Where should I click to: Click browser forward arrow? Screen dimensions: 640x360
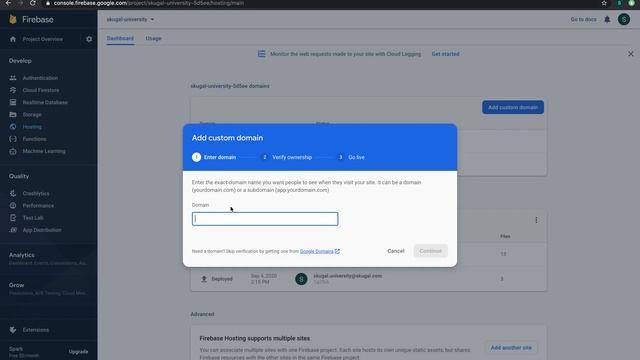pyautogui.click(x=20, y=3)
